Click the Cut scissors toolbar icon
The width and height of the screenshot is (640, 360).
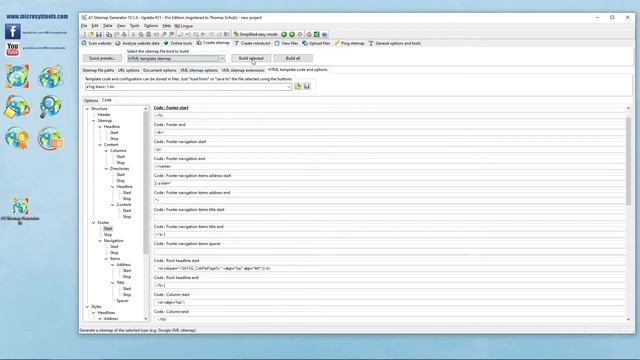[133, 34]
